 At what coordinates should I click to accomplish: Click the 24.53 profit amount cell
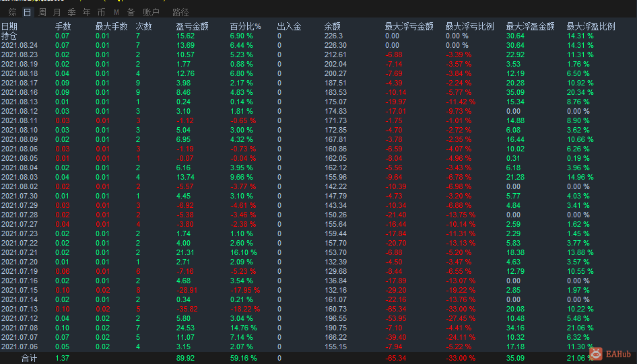pyautogui.click(x=185, y=328)
